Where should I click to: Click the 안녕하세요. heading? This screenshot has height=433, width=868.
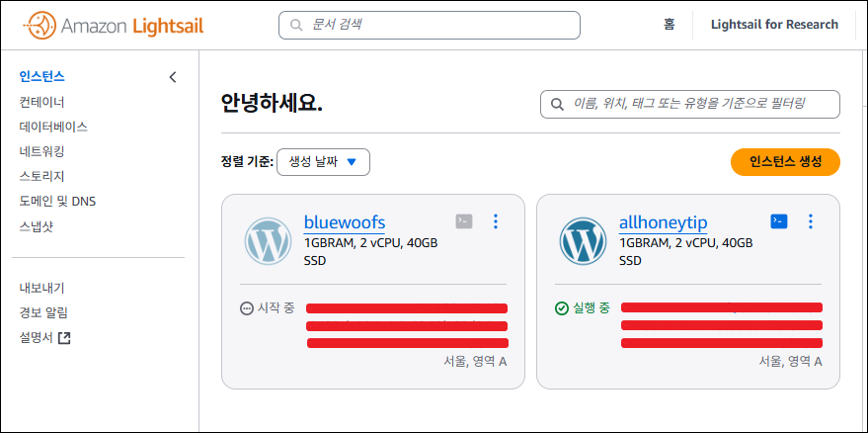(x=272, y=103)
